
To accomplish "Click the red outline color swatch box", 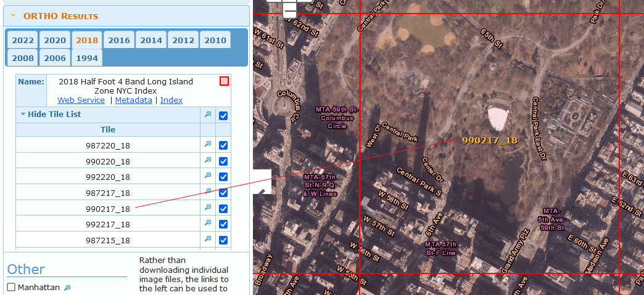I will [224, 81].
